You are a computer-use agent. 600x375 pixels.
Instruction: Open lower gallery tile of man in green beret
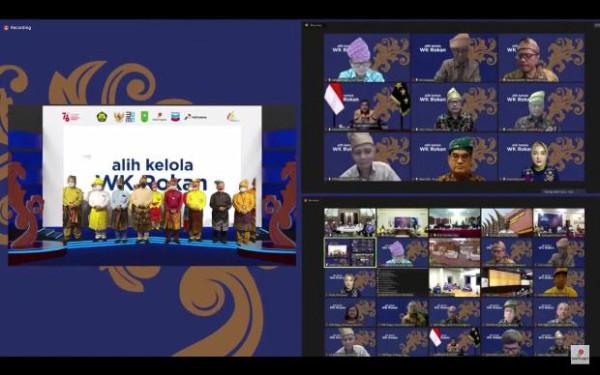(x=507, y=342)
